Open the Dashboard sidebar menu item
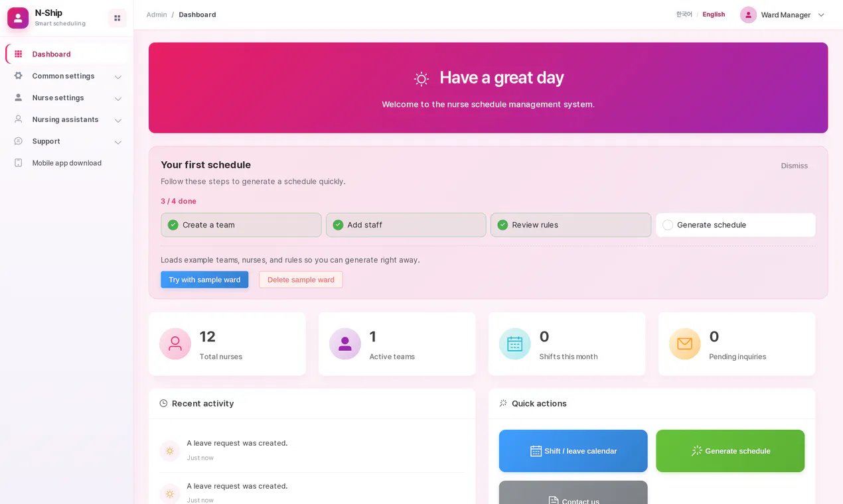843x504 pixels. pyautogui.click(x=66, y=54)
